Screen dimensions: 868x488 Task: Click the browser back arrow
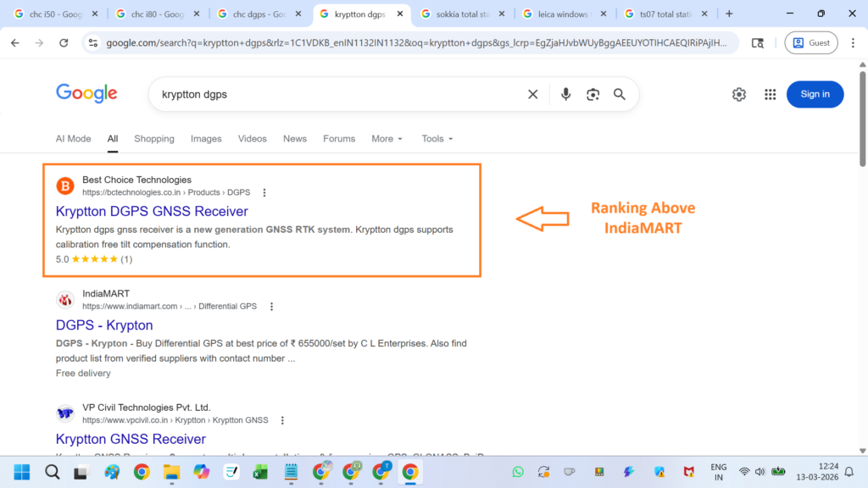14,42
